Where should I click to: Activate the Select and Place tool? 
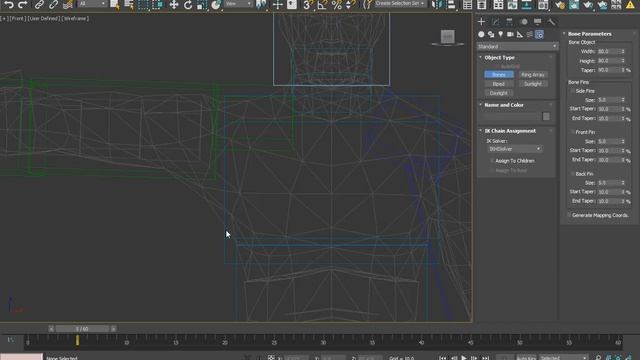click(216, 4)
